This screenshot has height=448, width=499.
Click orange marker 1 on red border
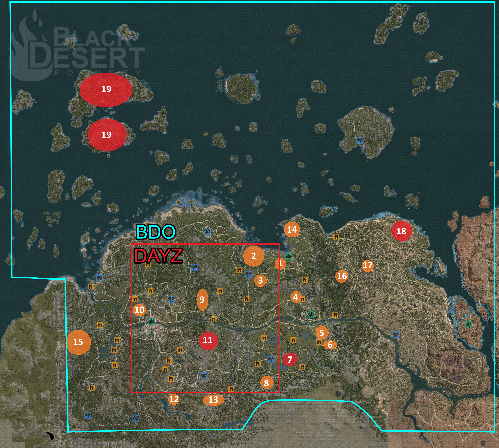280,264
